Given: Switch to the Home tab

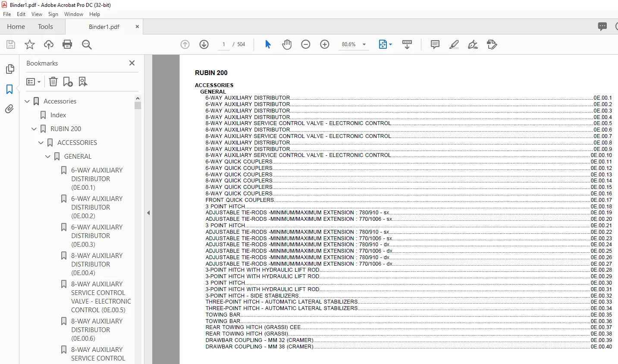Looking at the screenshot, I should click(x=16, y=26).
